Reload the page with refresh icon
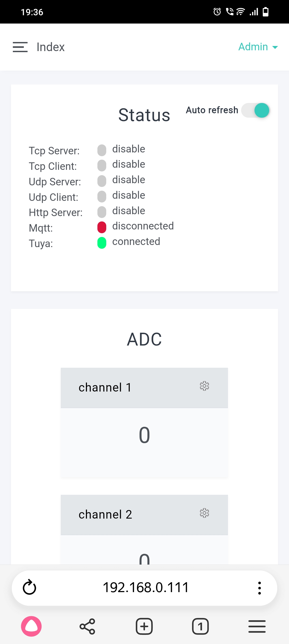 pos(29,588)
